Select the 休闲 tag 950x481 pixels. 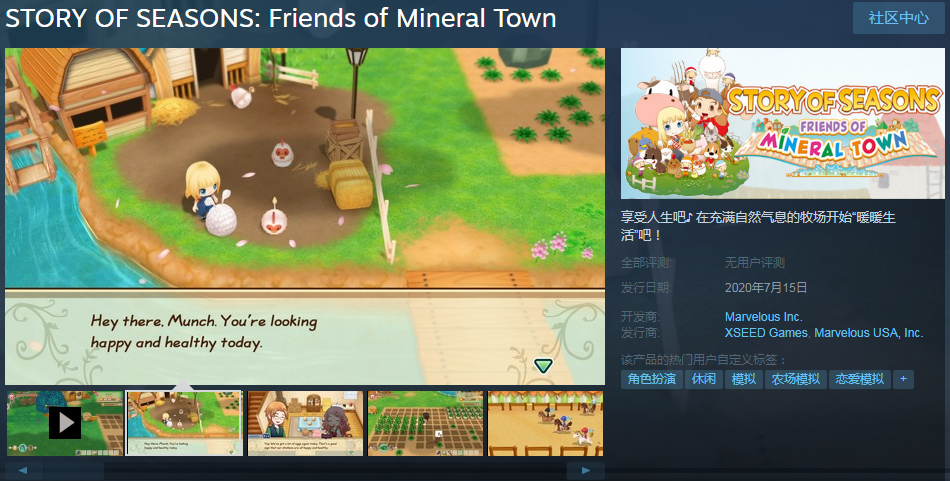point(703,379)
